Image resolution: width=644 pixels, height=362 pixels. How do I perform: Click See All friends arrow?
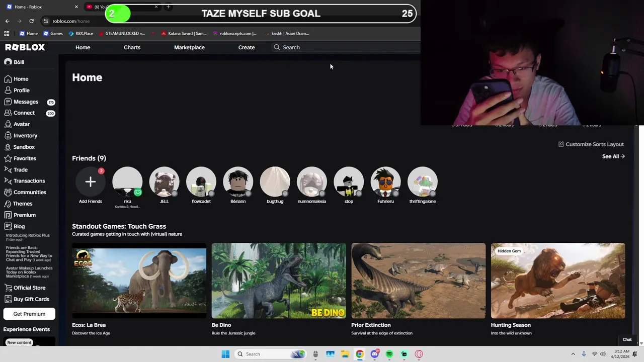[x=613, y=156]
